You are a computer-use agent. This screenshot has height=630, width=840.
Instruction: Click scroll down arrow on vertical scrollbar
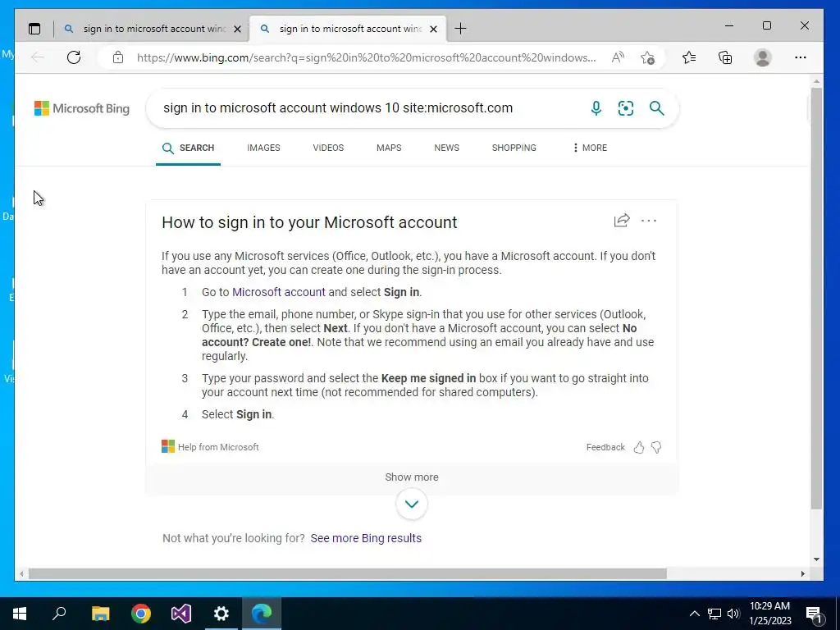(x=816, y=559)
